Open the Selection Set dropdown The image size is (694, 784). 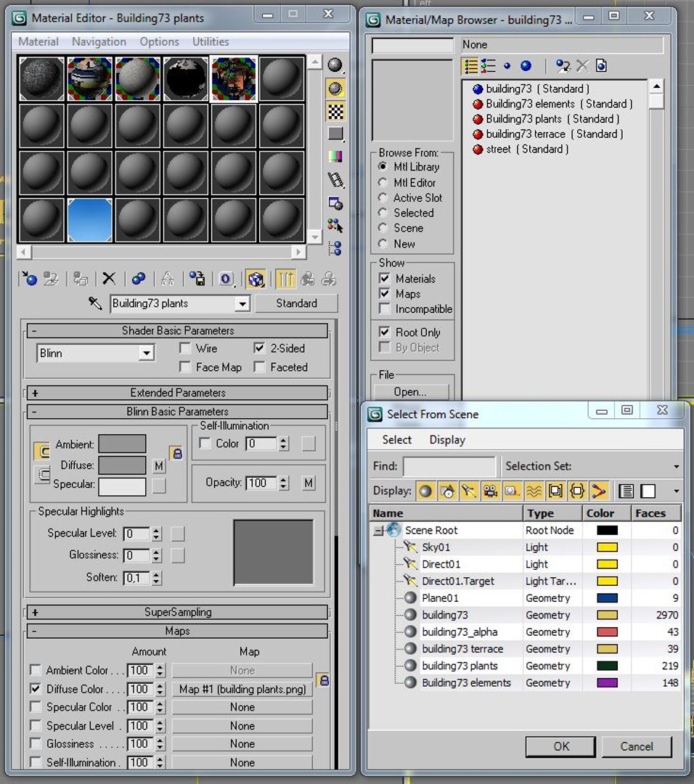676,467
